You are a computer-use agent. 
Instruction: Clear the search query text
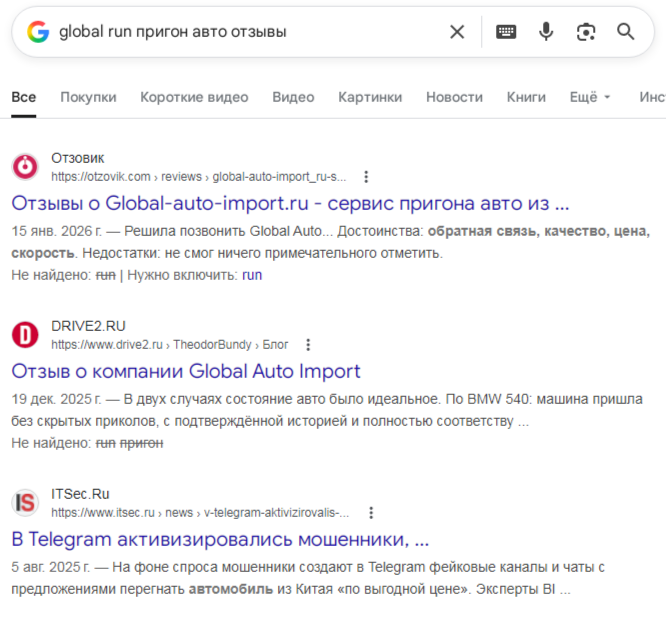click(x=457, y=32)
